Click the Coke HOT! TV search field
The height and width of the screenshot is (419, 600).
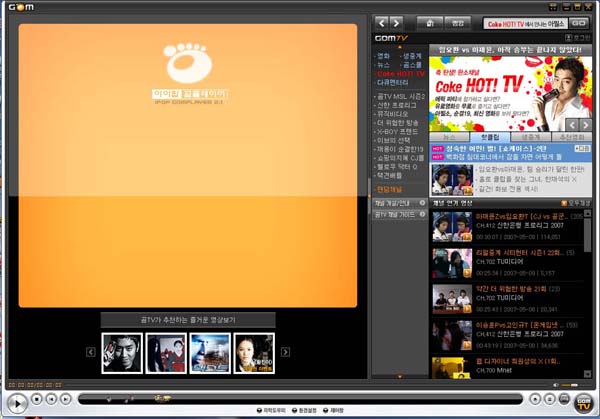[x=525, y=24]
